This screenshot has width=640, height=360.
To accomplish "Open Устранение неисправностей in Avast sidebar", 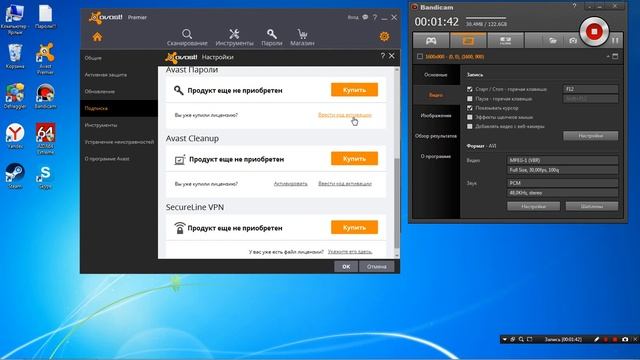I will (x=119, y=142).
